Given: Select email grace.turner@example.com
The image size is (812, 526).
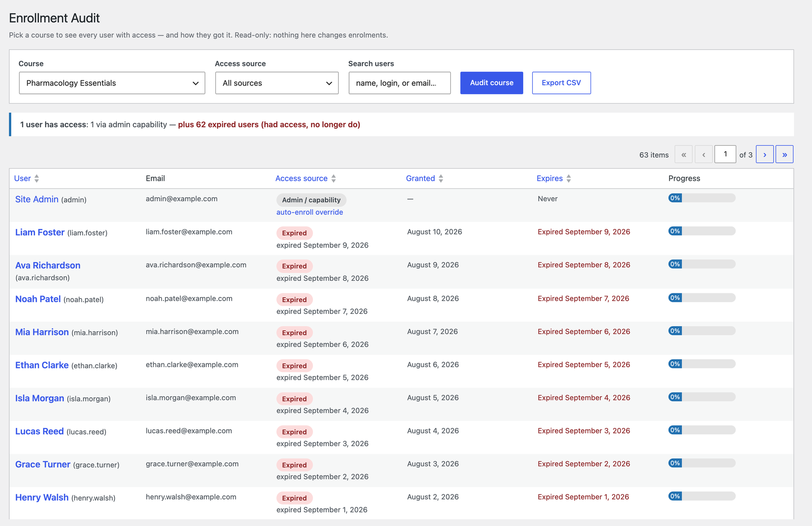Looking at the screenshot, I should (192, 464).
